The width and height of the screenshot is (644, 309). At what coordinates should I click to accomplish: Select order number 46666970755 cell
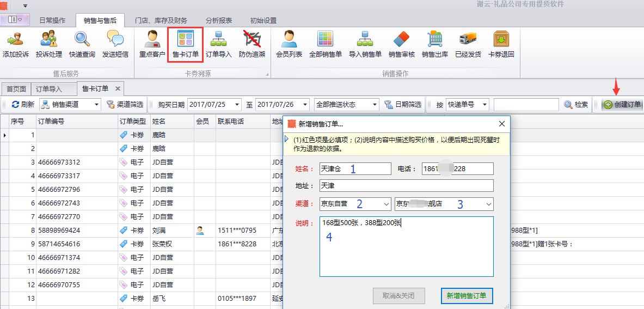click(77, 285)
